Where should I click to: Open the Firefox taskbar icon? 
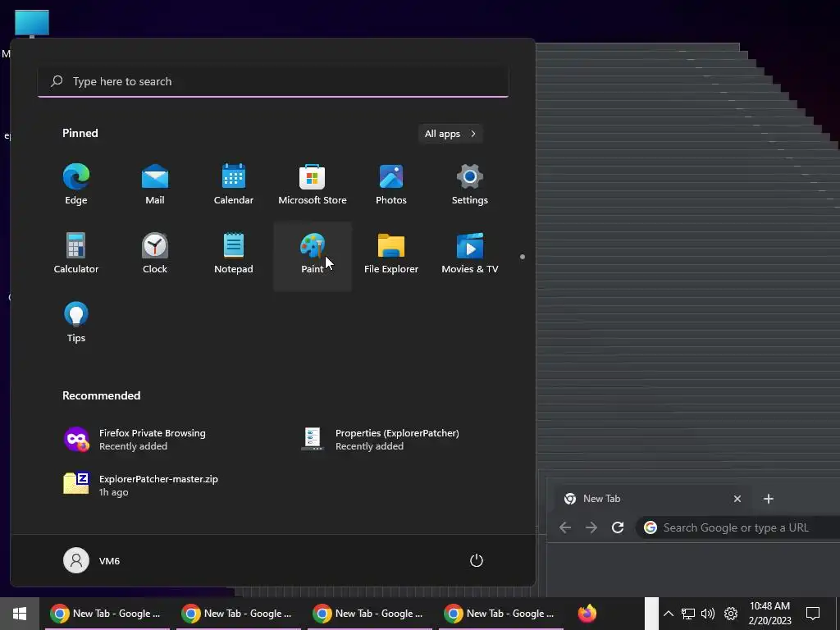pyautogui.click(x=587, y=614)
